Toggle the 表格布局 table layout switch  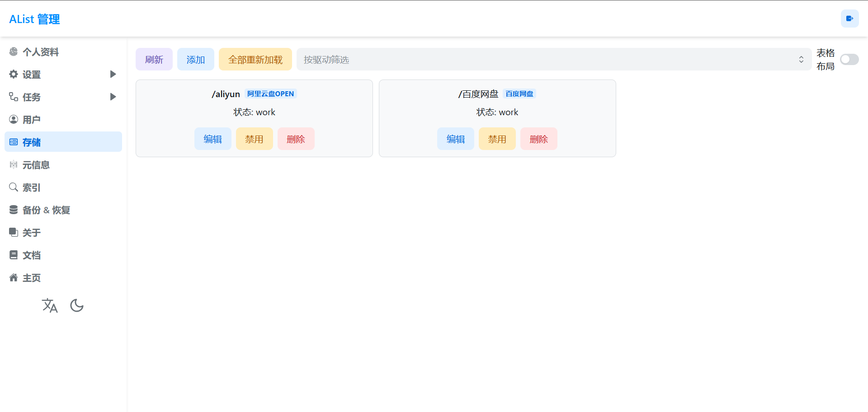point(849,60)
